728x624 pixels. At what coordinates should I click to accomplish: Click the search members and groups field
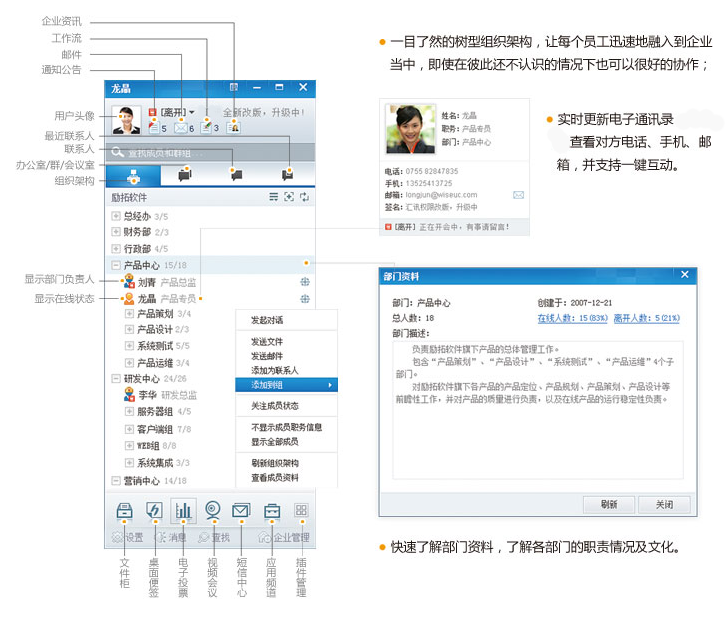(210, 153)
